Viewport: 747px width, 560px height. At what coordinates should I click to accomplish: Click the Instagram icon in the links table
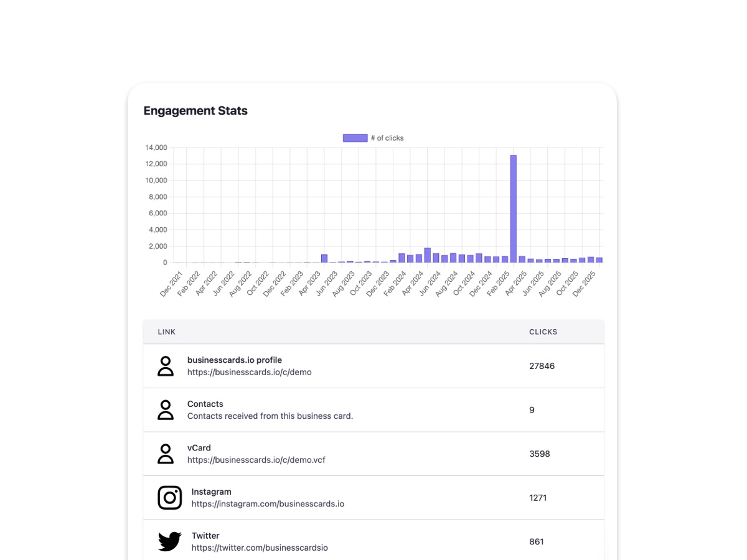[x=169, y=497]
